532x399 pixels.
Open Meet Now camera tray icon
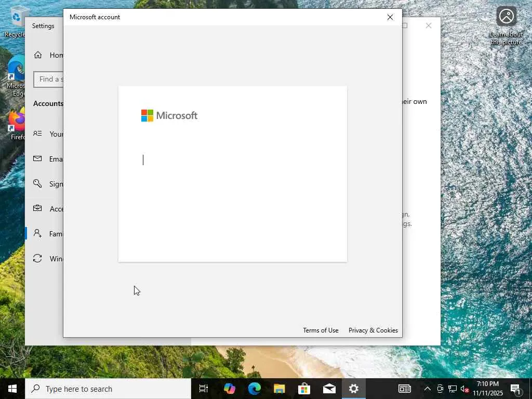440,389
